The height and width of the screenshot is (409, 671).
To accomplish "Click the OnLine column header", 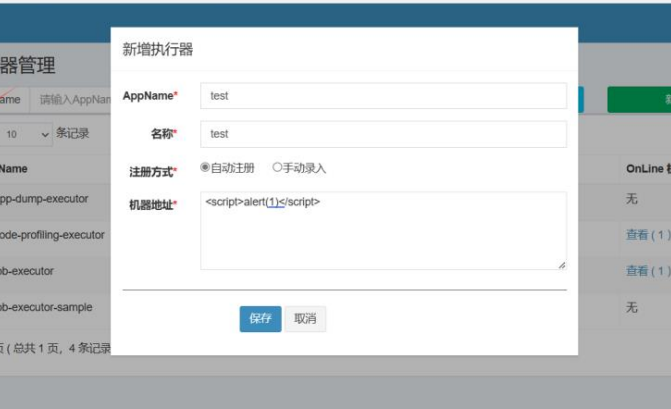I will (647, 169).
